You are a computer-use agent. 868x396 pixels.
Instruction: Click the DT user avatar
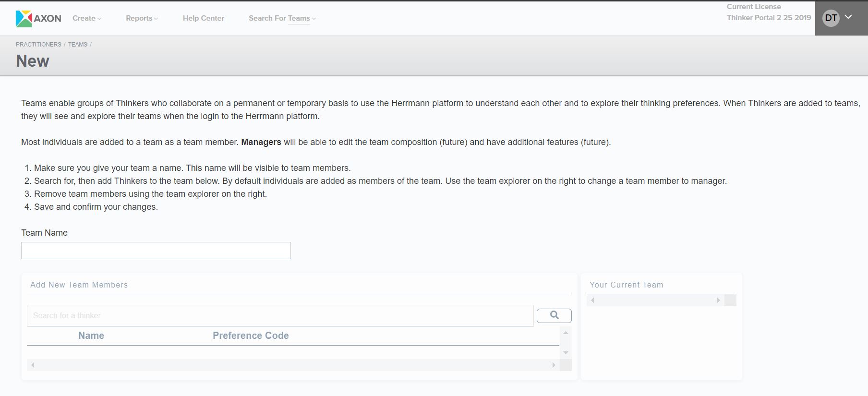pyautogui.click(x=831, y=18)
